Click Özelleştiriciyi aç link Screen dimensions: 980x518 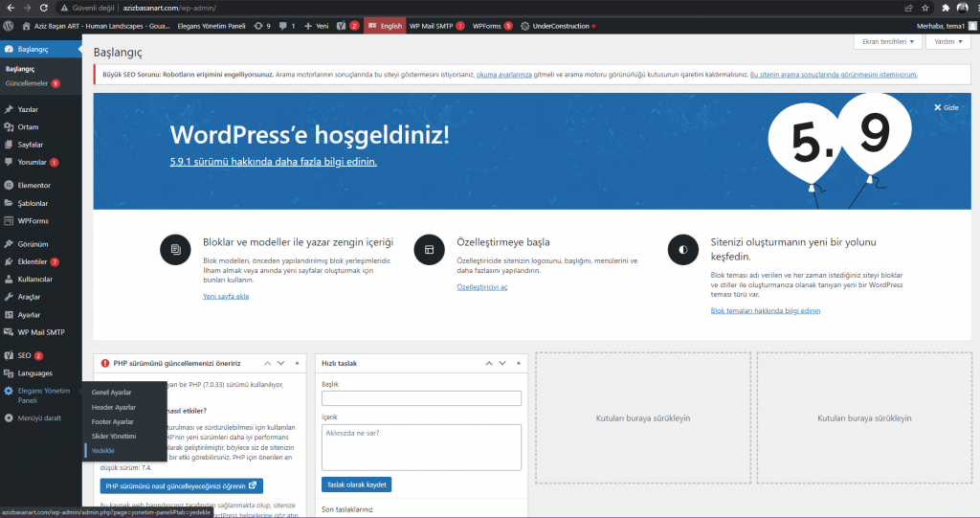coord(482,287)
